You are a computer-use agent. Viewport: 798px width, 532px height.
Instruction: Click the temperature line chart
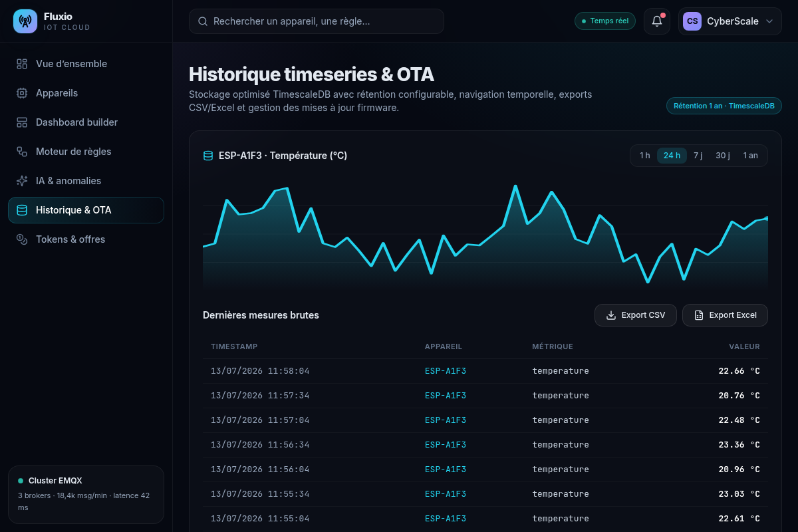(485, 234)
